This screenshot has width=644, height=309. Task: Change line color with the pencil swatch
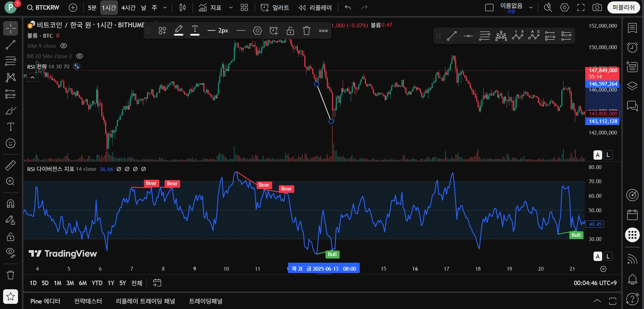pos(178,30)
